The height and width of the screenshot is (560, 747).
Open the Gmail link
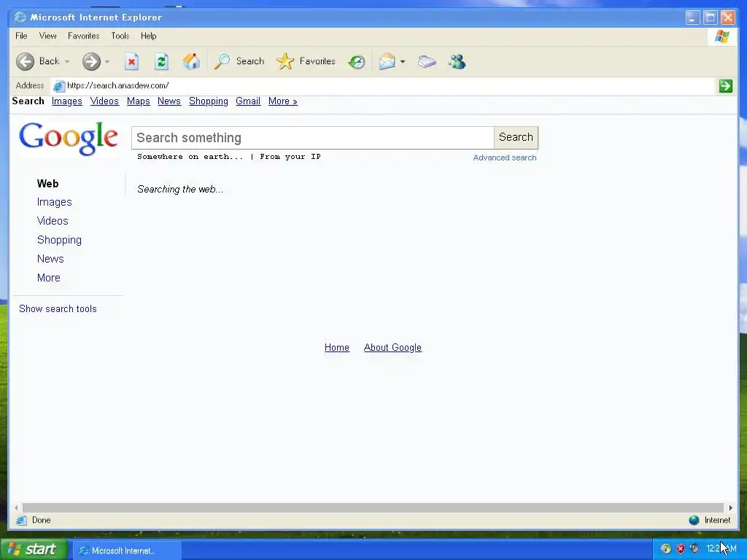[x=248, y=101]
